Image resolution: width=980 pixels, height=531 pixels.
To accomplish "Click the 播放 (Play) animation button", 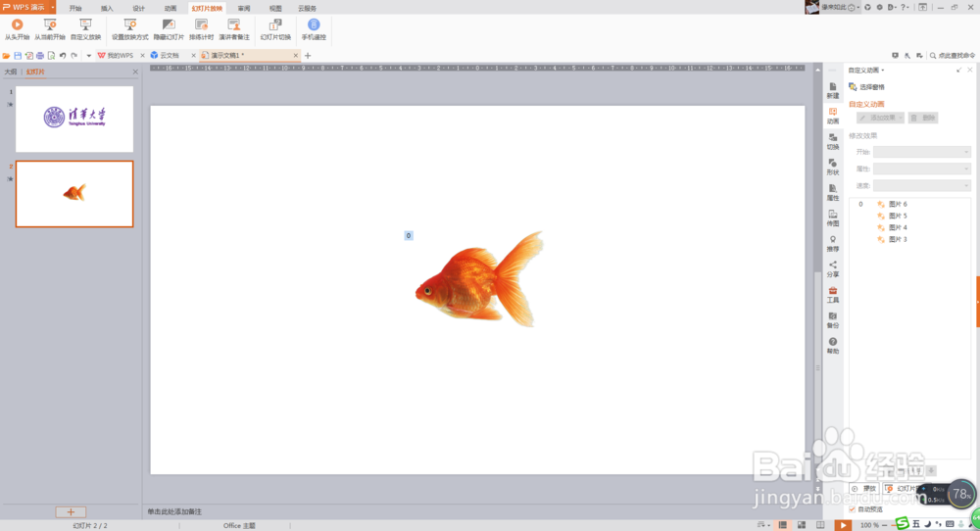I will click(864, 489).
